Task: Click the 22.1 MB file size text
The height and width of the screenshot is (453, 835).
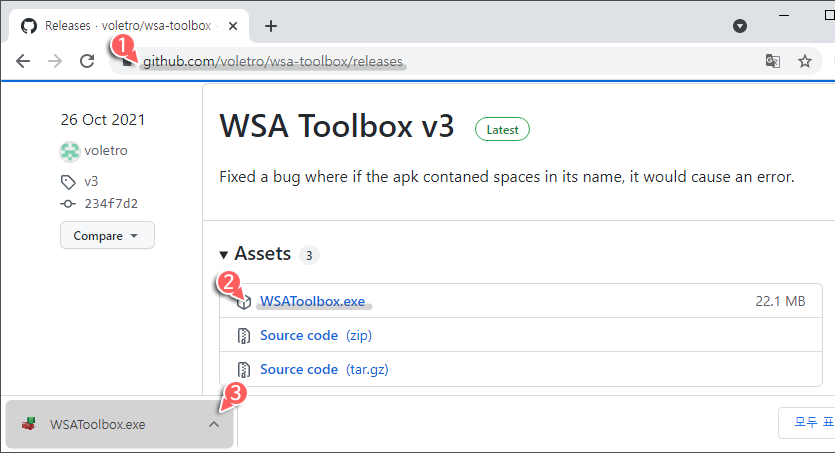Action: point(780,301)
